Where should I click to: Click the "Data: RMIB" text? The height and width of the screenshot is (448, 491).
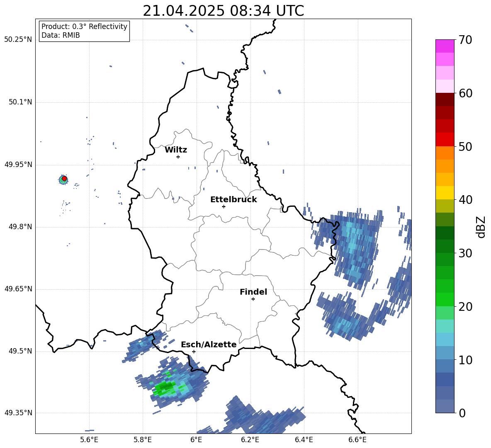tap(61, 35)
